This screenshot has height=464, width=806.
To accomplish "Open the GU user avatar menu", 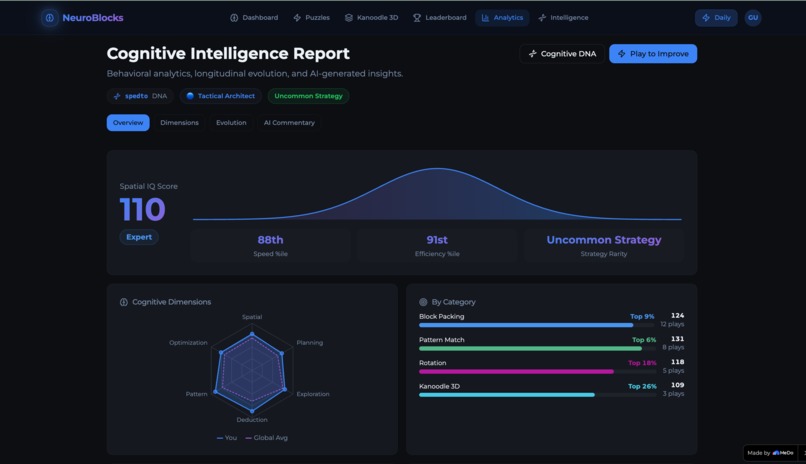I will 753,17.
